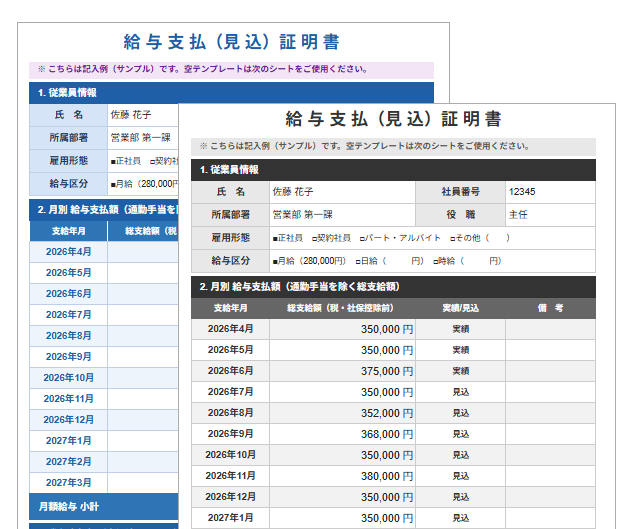Click the purple sample note on the back sheet
This screenshot has height=529, width=633.
pyautogui.click(x=231, y=69)
